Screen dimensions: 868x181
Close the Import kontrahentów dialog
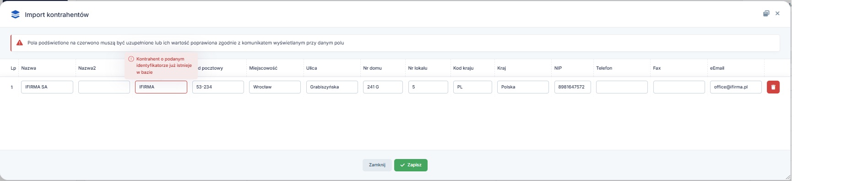(x=777, y=14)
